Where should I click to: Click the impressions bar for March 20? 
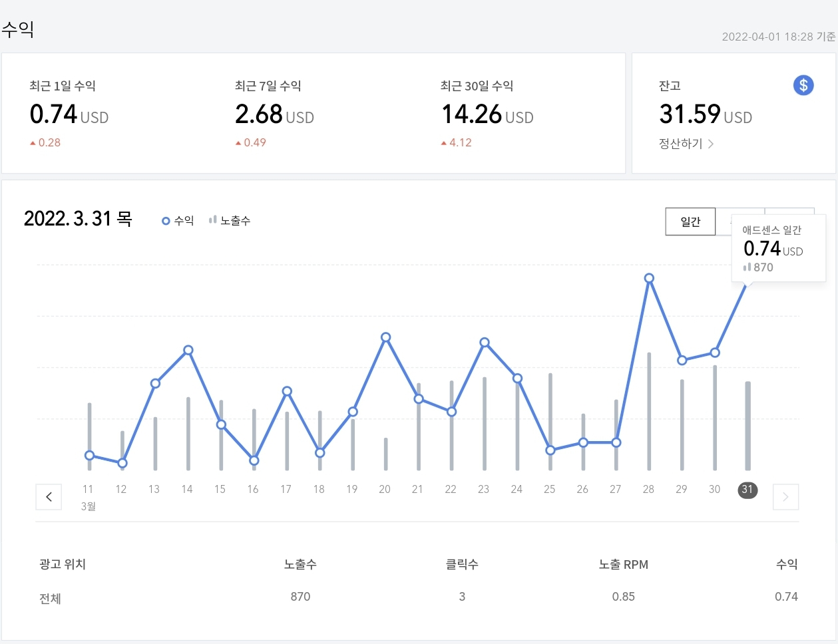point(385,454)
